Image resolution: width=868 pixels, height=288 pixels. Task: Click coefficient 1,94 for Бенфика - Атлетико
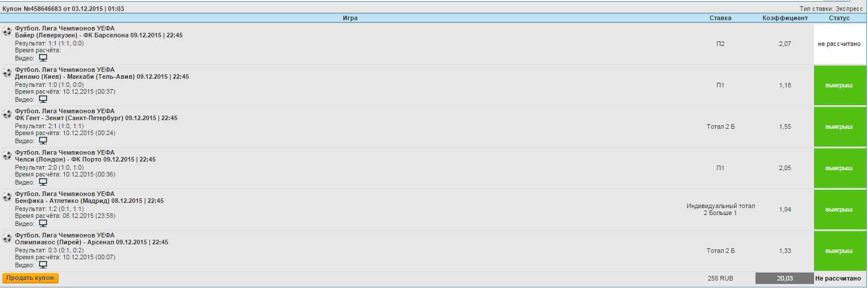click(x=785, y=209)
